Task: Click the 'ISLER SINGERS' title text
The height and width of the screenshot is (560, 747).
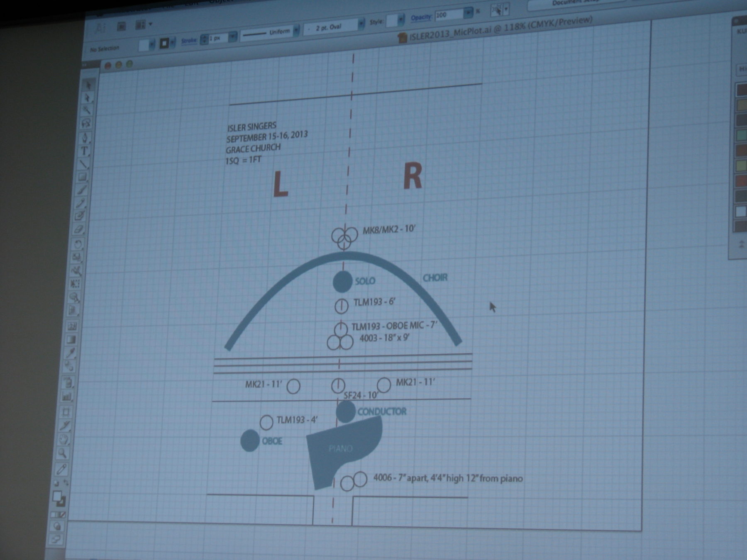Action: 251,126
